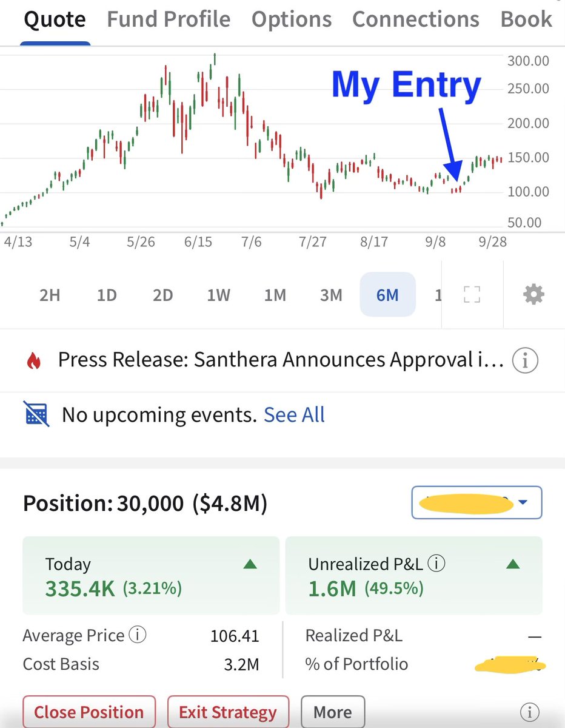Click the Average Price value 106.41

(235, 636)
